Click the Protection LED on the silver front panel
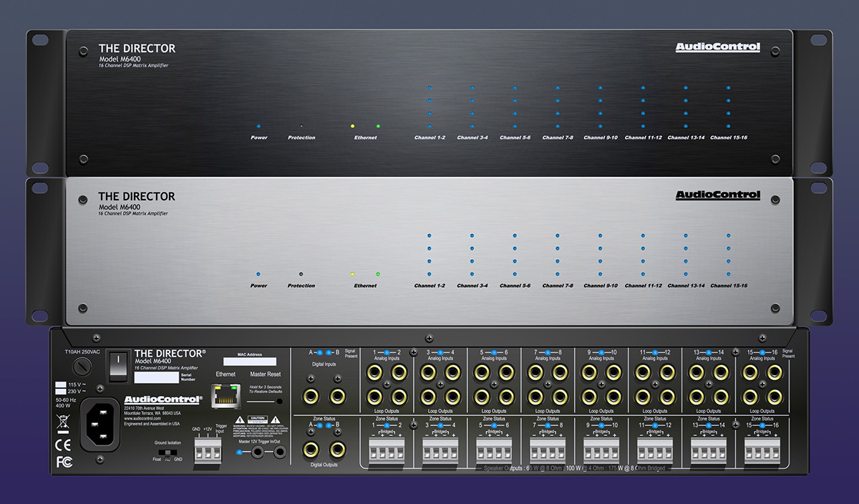 pos(301,274)
